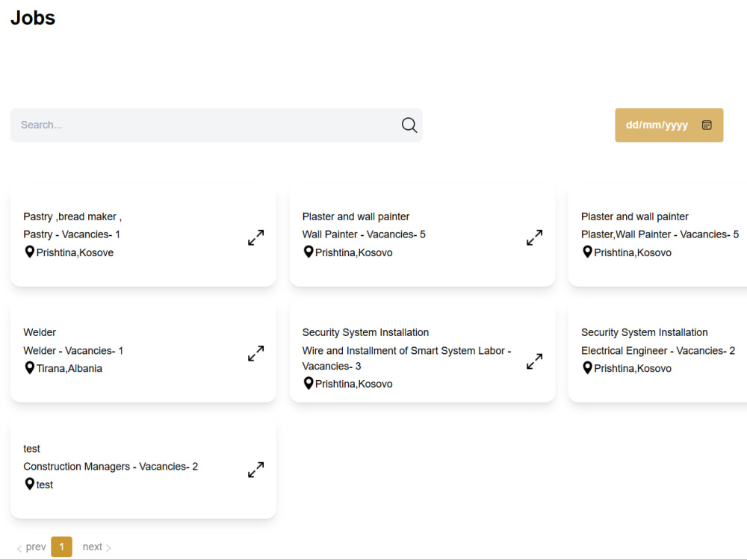Expand the Welder job card
This screenshot has height=560, width=747.
coord(255,353)
